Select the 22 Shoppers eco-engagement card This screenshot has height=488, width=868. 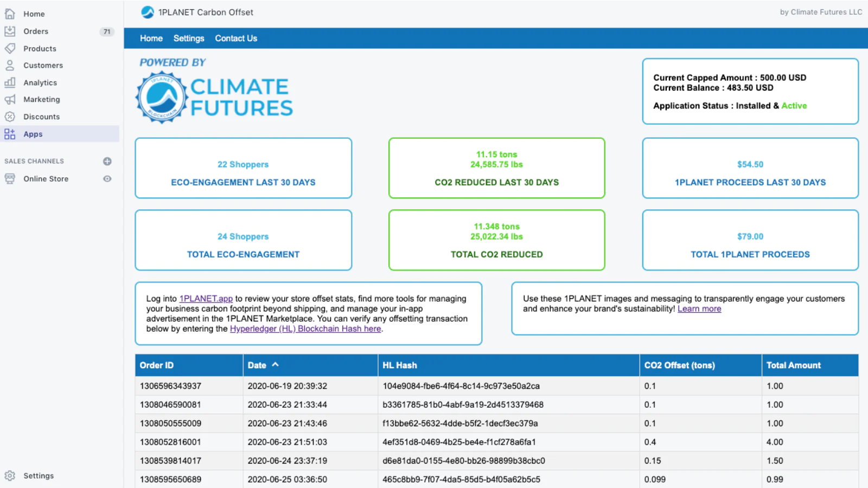243,168
